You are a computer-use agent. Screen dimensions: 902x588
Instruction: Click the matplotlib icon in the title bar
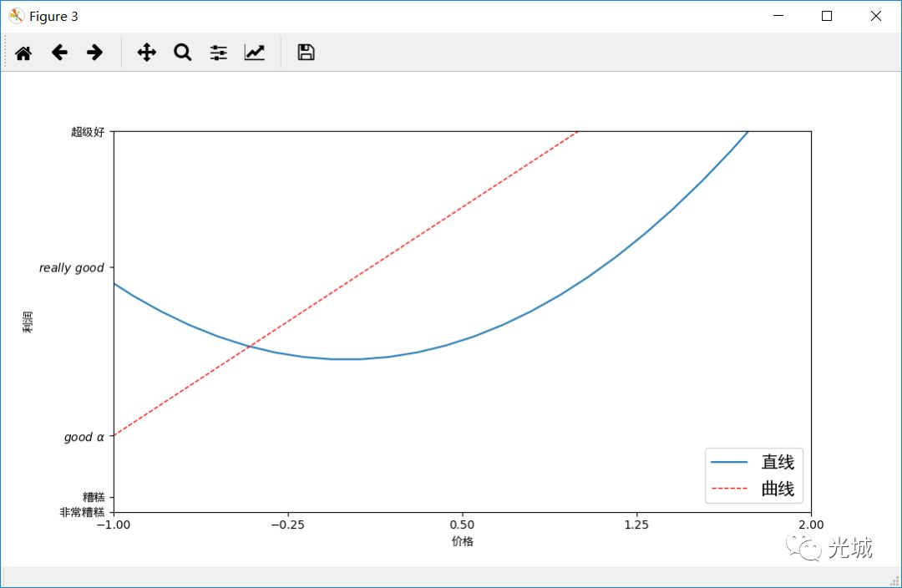pos(16,16)
